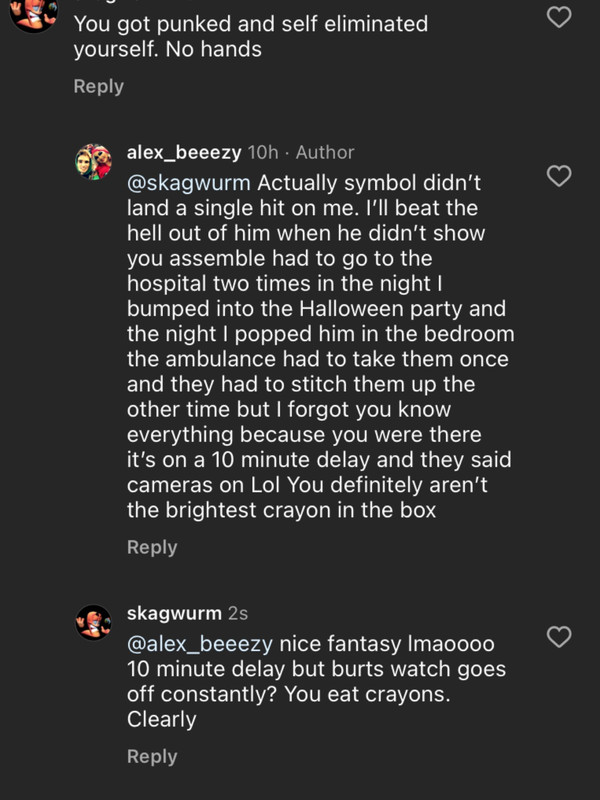Tap the alex_beeezy username heading
600x800 pixels.
184,153
